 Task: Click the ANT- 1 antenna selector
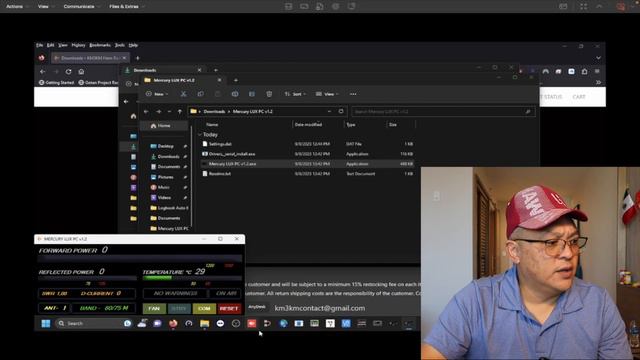pyautogui.click(x=54, y=308)
